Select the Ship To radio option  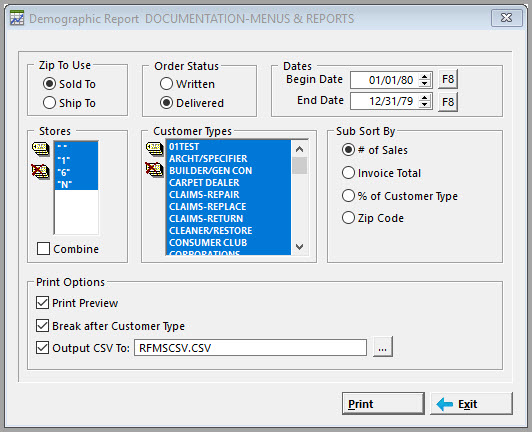click(x=49, y=103)
